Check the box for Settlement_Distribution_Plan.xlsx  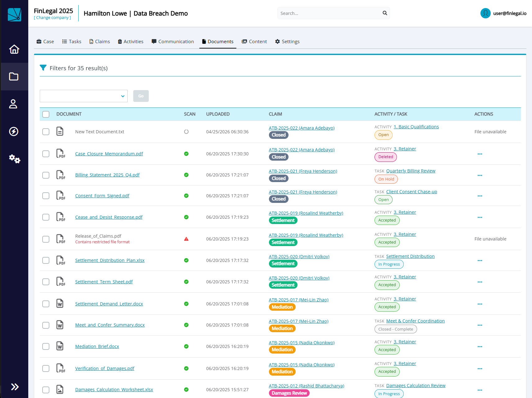[x=46, y=260]
